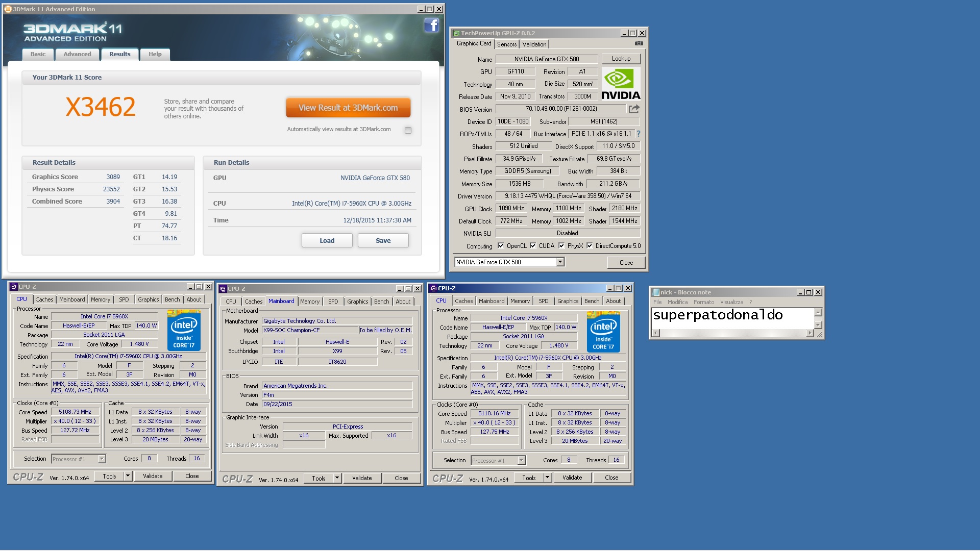Click Validate button in middle CPU-Z

[362, 478]
